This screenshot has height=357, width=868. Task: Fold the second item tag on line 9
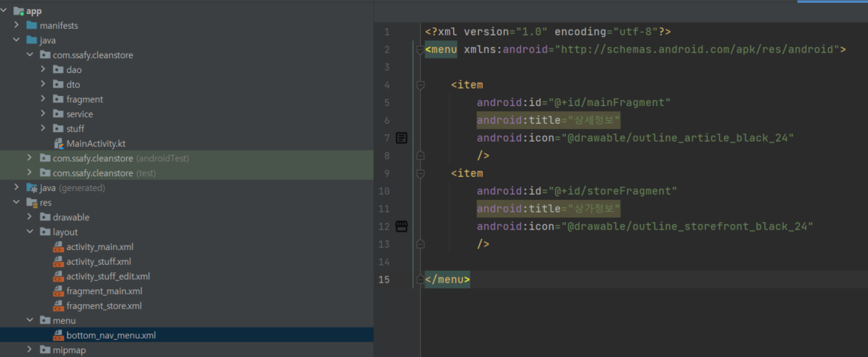(420, 173)
